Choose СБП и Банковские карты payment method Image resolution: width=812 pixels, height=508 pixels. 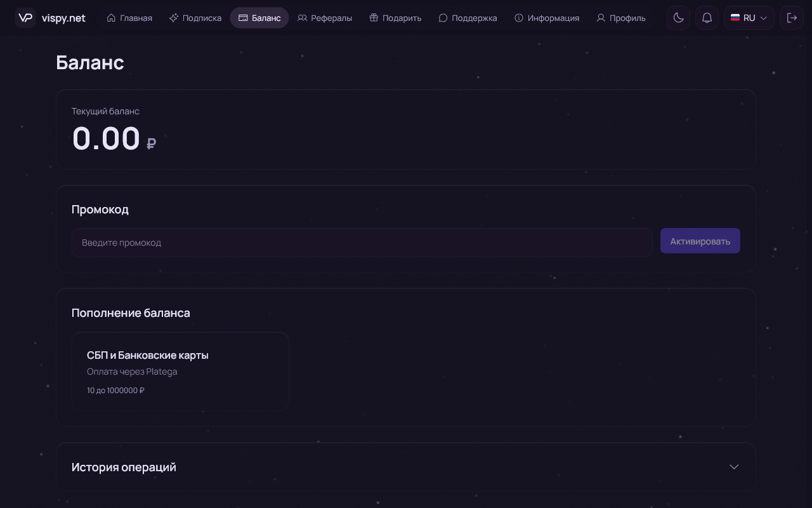(x=180, y=371)
